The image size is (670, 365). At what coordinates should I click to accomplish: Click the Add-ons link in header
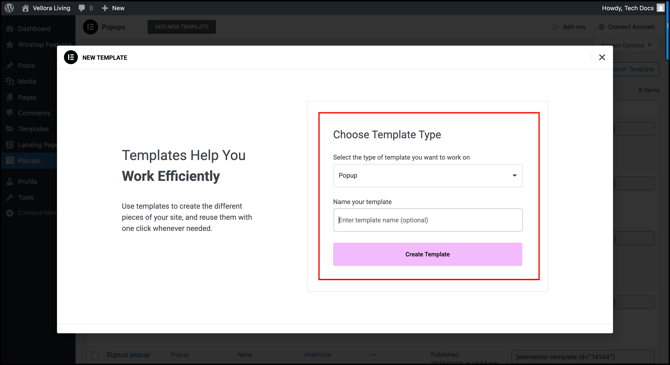[569, 26]
